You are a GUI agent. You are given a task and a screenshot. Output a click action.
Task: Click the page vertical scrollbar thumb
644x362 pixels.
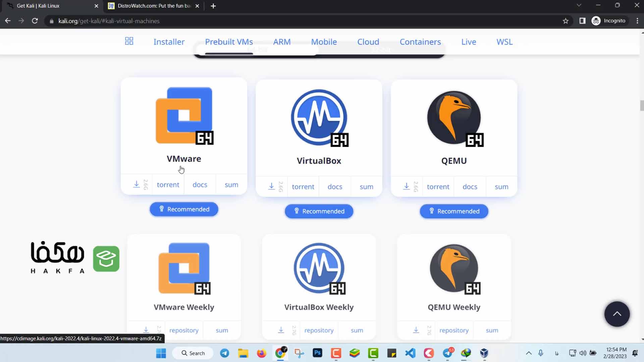click(642, 105)
